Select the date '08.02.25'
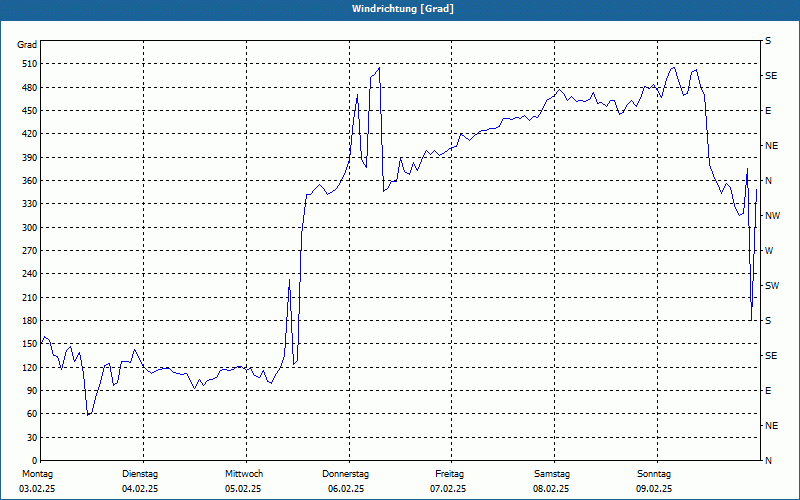800x500 pixels. [552, 489]
